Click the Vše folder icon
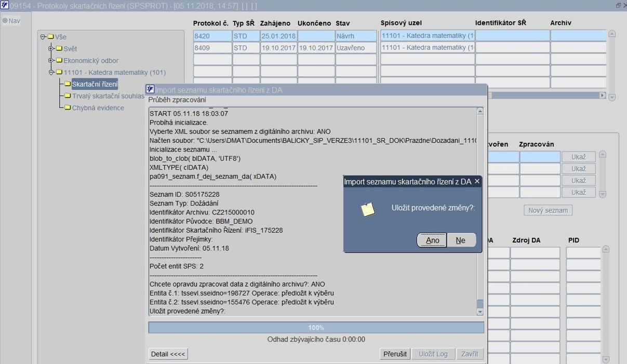The height and width of the screenshot is (364, 627). 51,37
